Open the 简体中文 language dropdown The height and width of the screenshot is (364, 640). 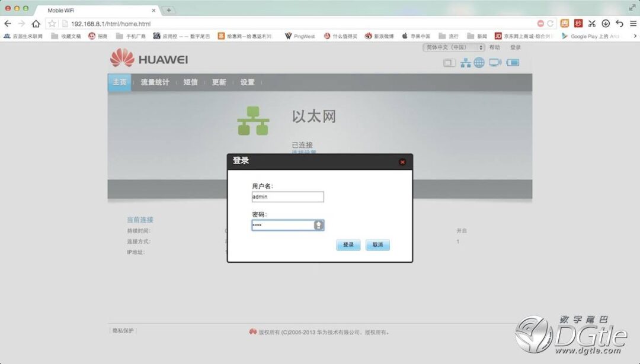(453, 47)
